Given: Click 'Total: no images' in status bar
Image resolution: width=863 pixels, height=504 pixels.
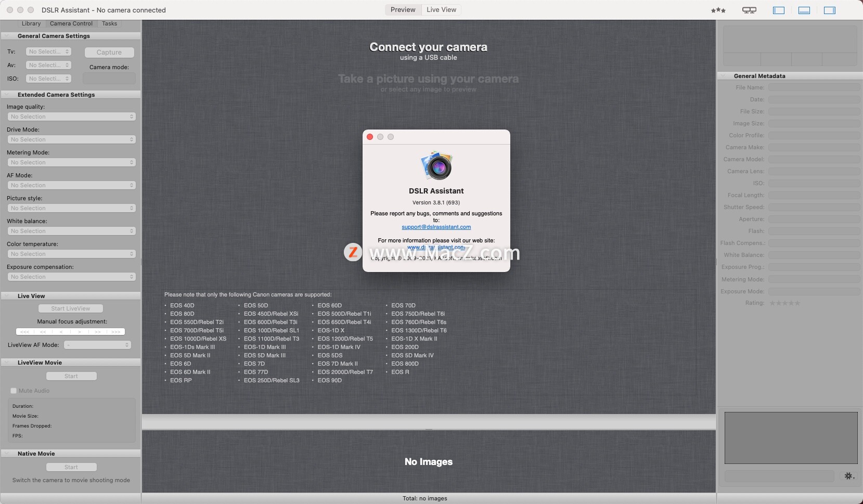Looking at the screenshot, I should click(425, 498).
